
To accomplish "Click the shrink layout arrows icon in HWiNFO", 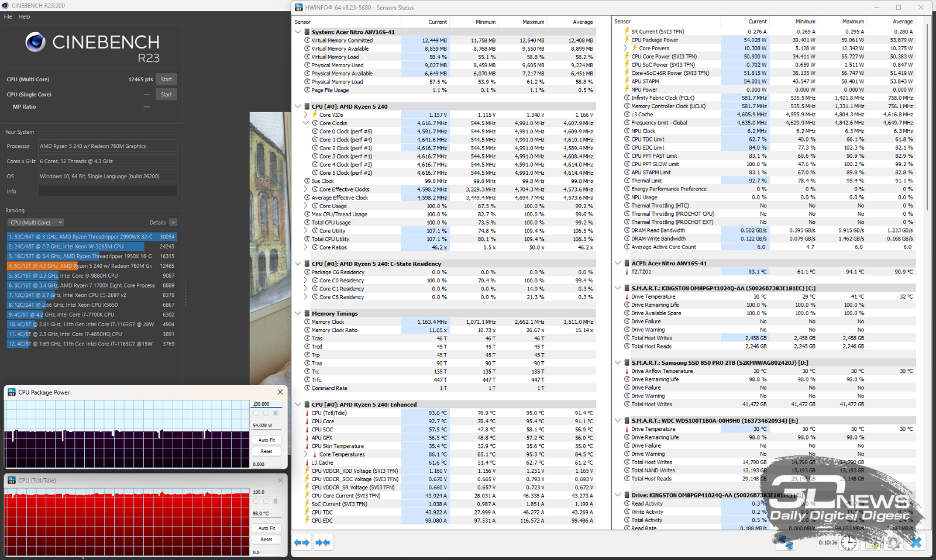I will tap(323, 542).
